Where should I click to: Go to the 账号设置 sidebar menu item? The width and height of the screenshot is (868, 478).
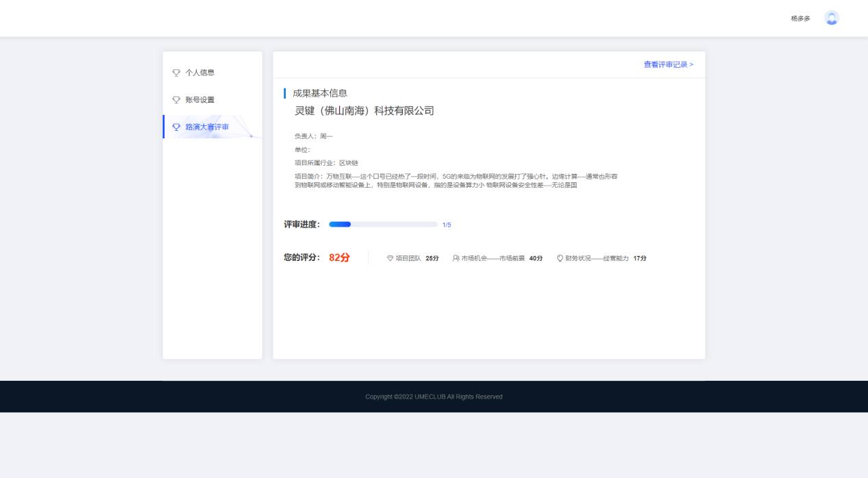[200, 100]
